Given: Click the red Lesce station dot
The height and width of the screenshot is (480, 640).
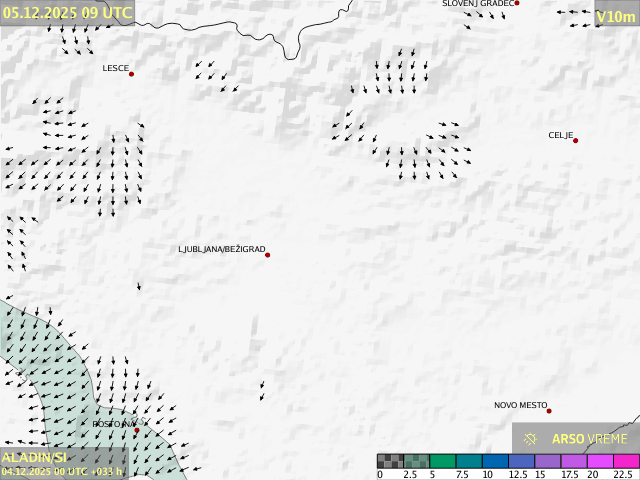Looking at the screenshot, I should click(x=131, y=74).
